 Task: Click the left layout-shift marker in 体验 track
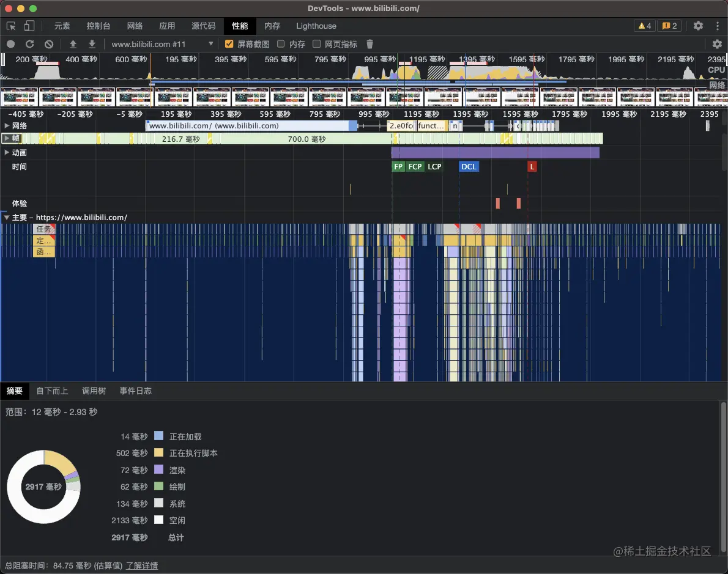click(x=498, y=203)
